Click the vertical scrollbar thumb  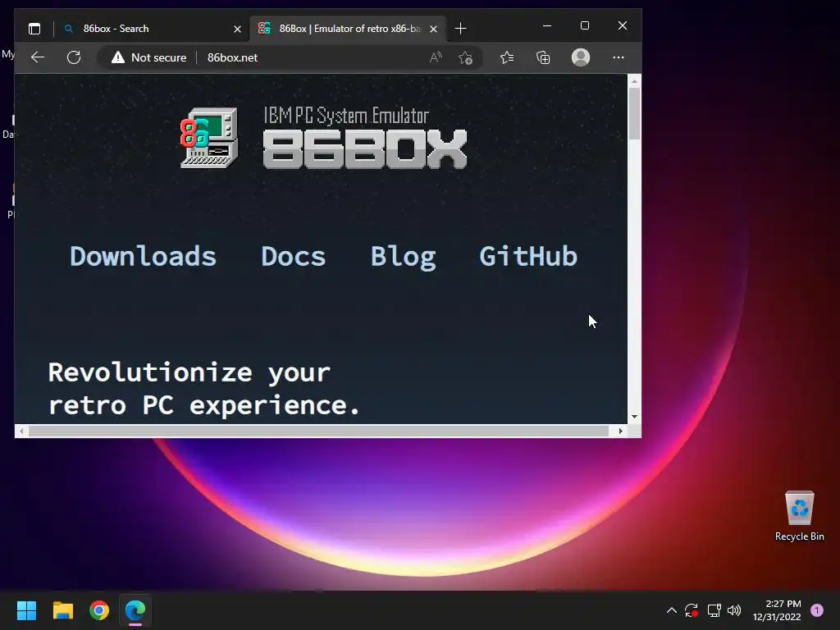[x=634, y=113]
